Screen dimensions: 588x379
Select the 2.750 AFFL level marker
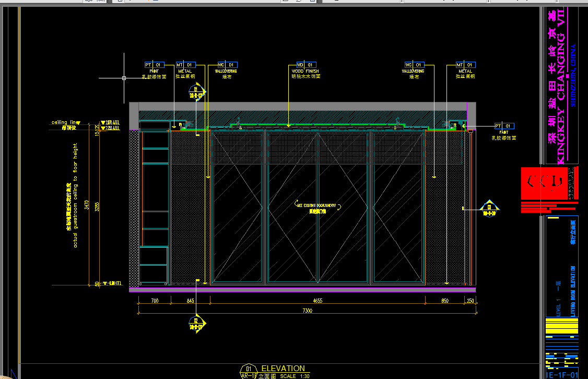[110, 128]
